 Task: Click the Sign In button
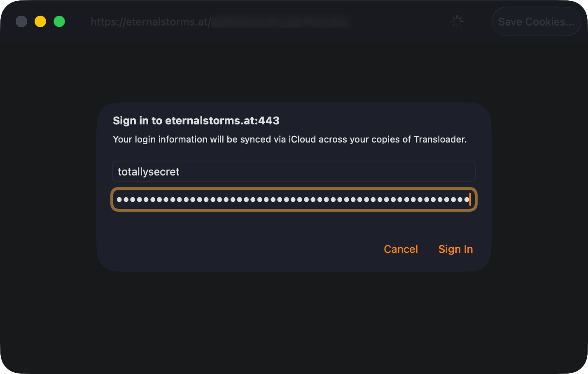coord(455,249)
